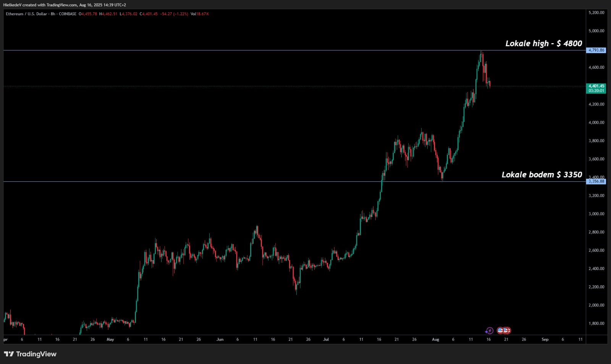Click the Ethereum / U.S. Dollar symbol title
611x364 pixels.
coord(26,14)
